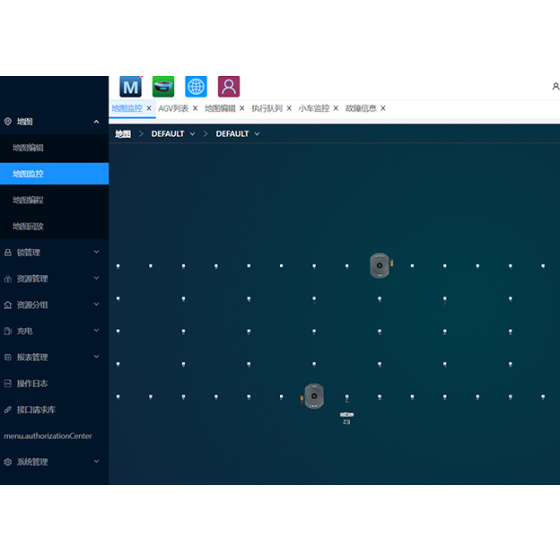Select the lower AGV vehicle on map
The width and height of the screenshot is (560, 560).
pyautogui.click(x=314, y=396)
